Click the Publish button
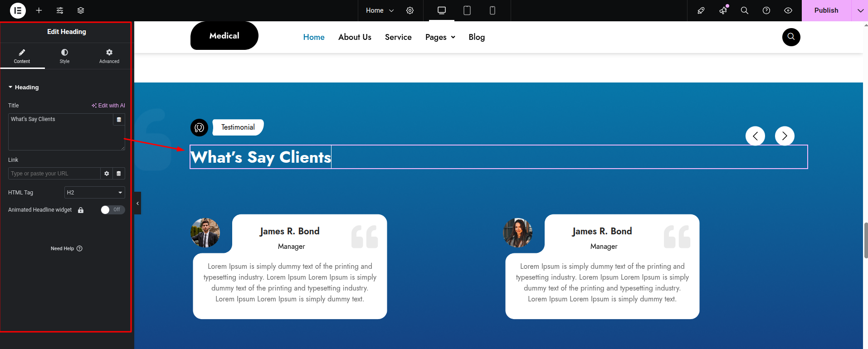The width and height of the screenshot is (868, 349). pos(826,10)
